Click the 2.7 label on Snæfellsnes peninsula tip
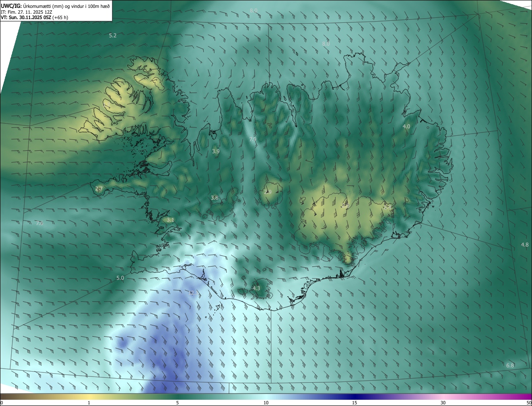The image size is (532, 406). point(99,189)
